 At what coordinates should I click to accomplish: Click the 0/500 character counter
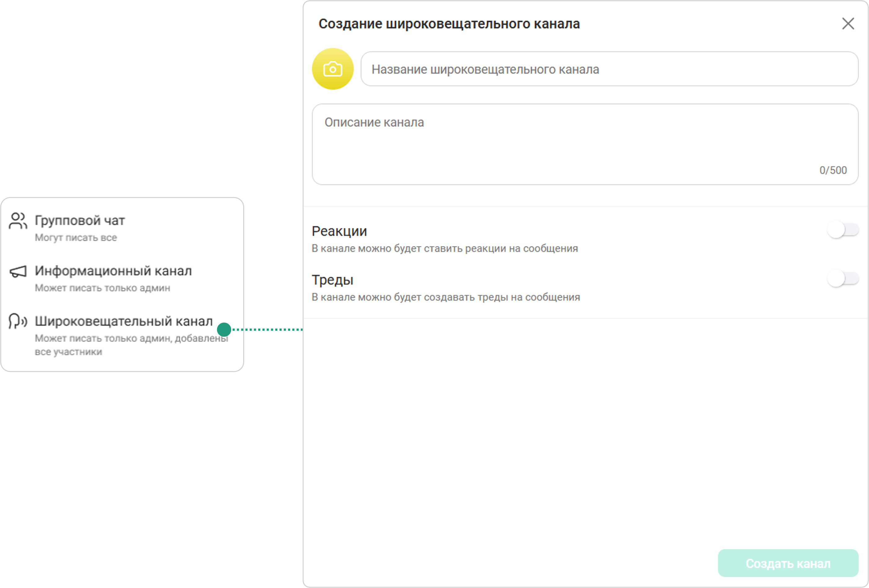(833, 170)
